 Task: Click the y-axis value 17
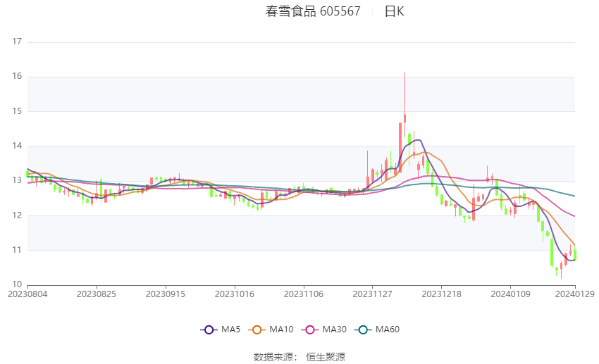17,42
